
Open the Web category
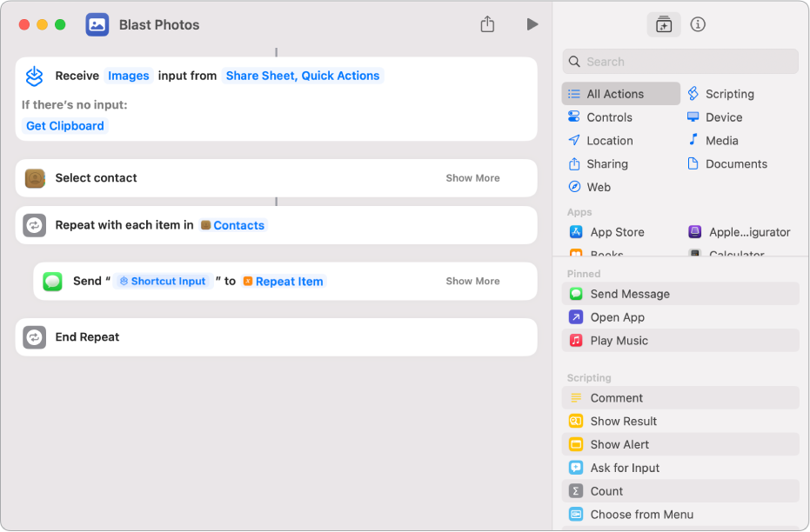coord(589,187)
